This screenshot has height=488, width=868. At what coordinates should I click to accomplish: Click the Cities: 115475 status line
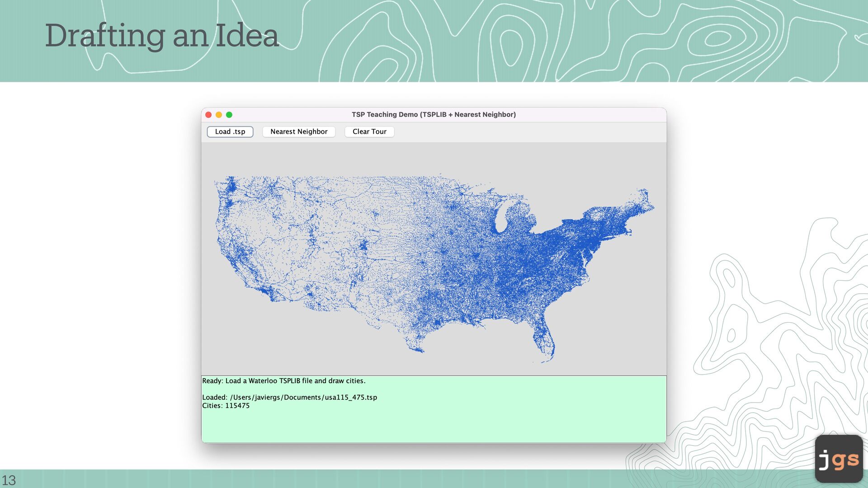[226, 406]
